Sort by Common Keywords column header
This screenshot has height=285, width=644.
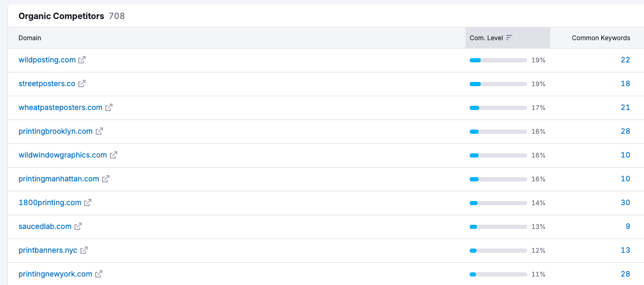[601, 38]
